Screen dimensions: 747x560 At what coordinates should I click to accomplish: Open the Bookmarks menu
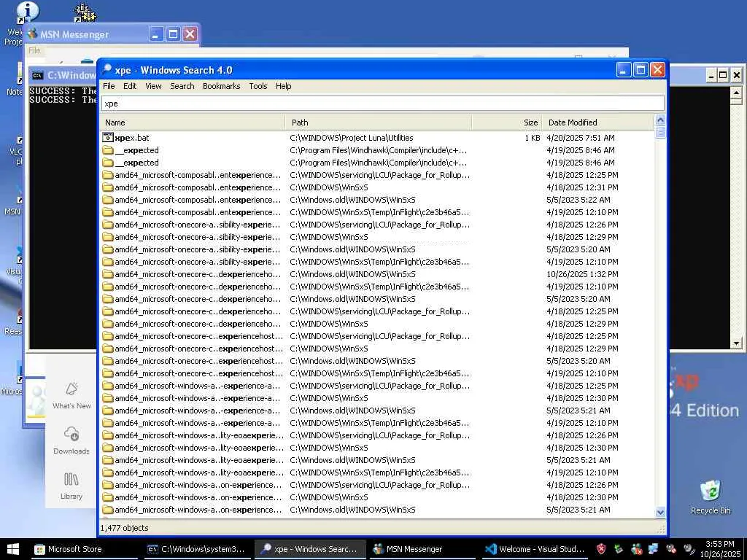point(222,86)
